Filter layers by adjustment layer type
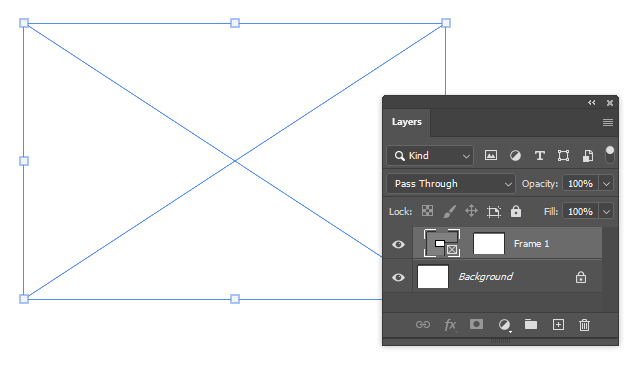Image resolution: width=636 pixels, height=373 pixels. [515, 156]
